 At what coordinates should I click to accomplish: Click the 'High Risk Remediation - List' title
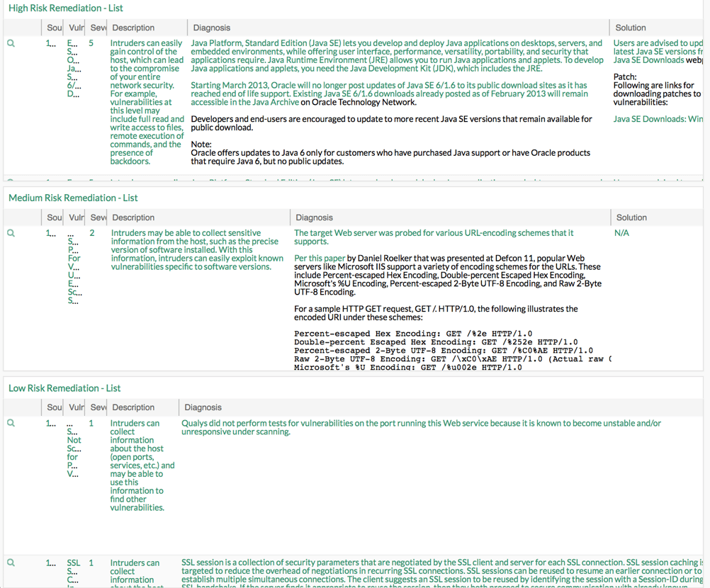pyautogui.click(x=66, y=9)
